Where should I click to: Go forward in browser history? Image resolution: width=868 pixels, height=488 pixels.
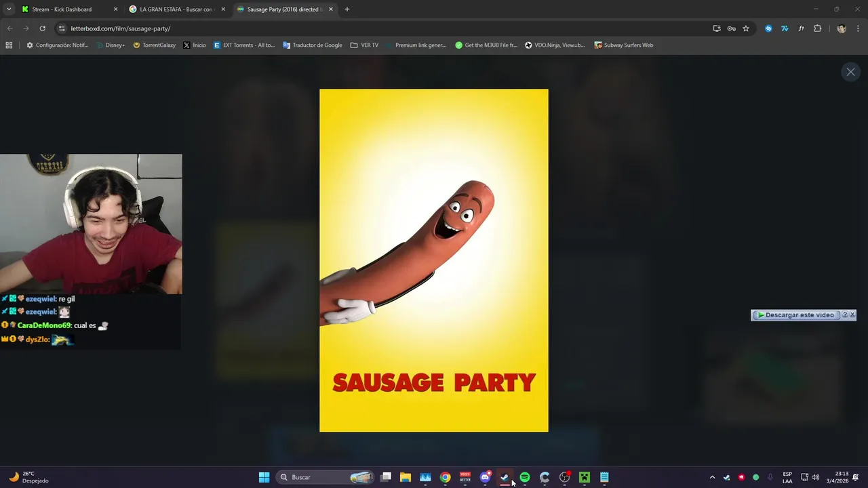click(26, 28)
